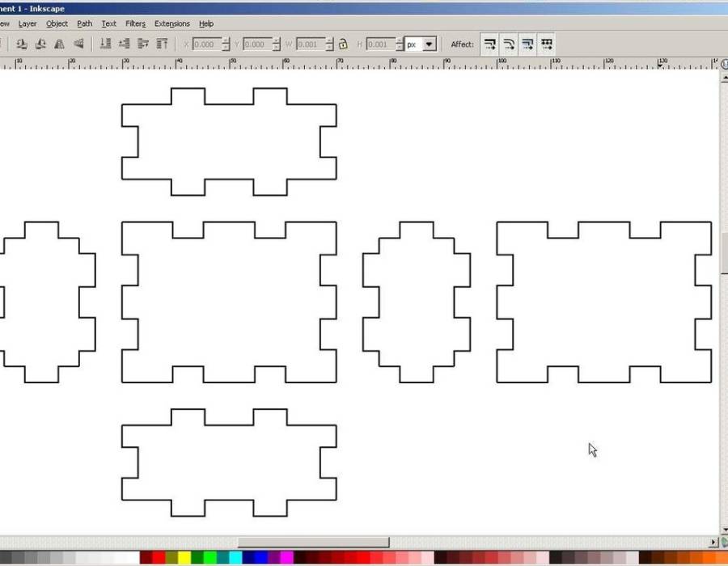This screenshot has height=566, width=728.
Task: Click the vertical scrollbar up arrow
Action: pos(724,78)
